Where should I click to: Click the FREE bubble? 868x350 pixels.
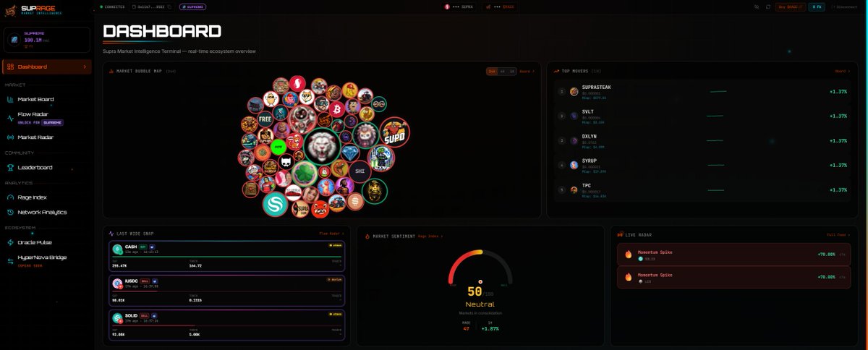[265, 118]
